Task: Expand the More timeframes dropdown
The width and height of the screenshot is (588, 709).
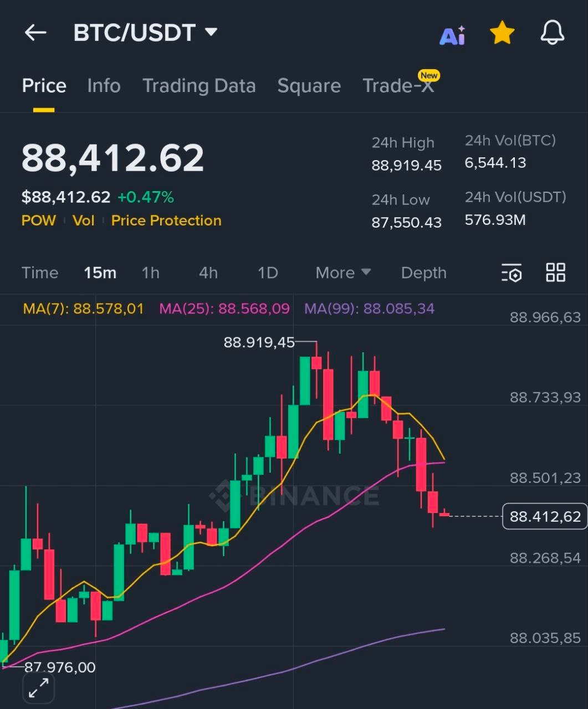Action: tap(342, 273)
